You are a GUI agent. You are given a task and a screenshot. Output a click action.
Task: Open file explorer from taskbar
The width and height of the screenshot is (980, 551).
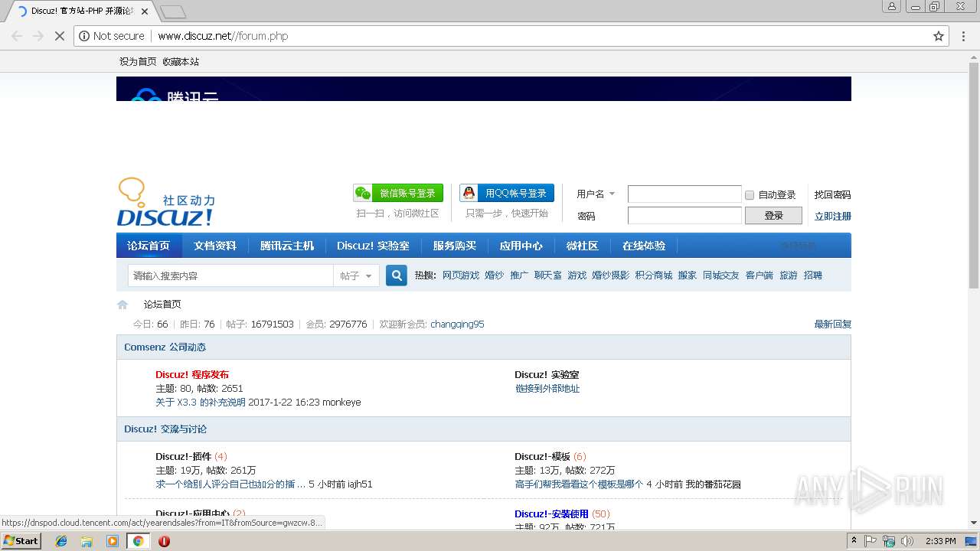click(87, 541)
